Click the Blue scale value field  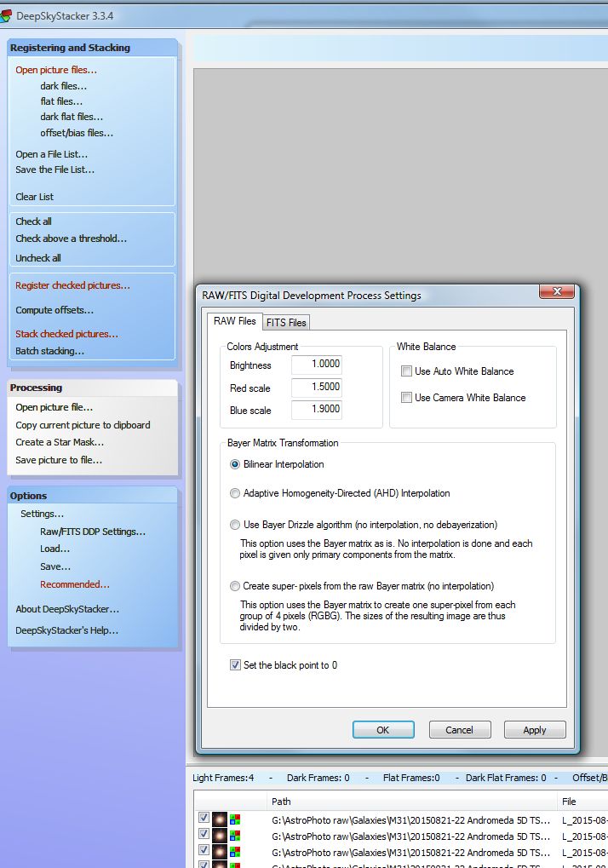[317, 409]
